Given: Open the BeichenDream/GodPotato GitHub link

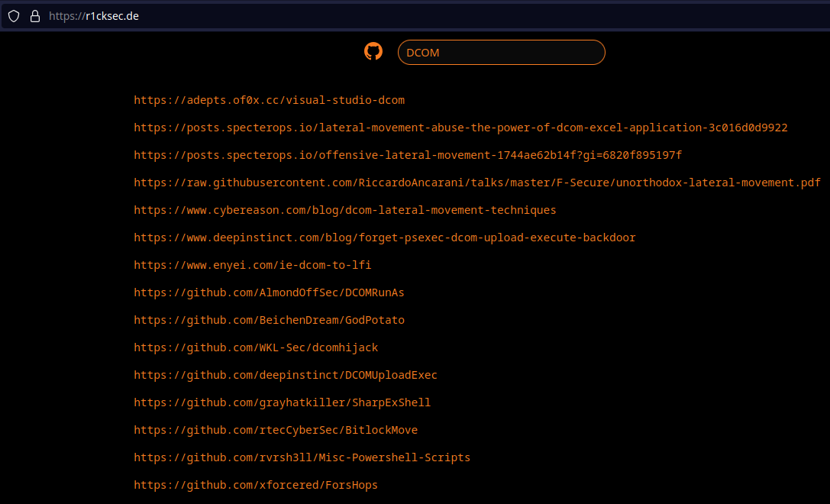Looking at the screenshot, I should click(269, 320).
